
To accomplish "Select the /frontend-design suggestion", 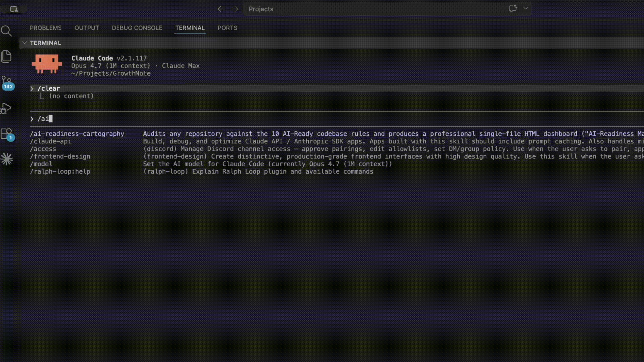I will (x=60, y=156).
